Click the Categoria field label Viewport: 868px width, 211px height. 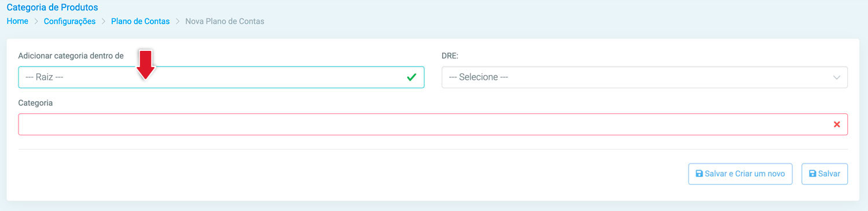[x=35, y=103]
